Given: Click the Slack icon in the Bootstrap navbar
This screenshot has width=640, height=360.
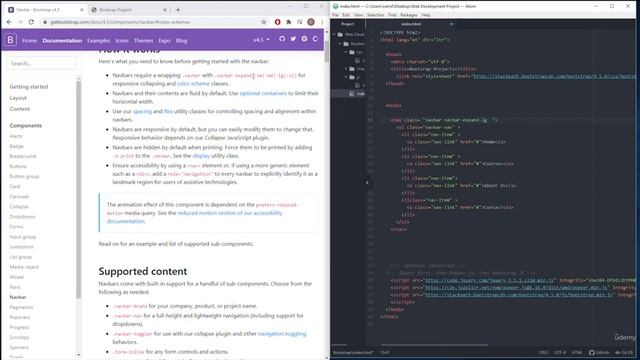Looking at the screenshot, I should click(x=304, y=39).
